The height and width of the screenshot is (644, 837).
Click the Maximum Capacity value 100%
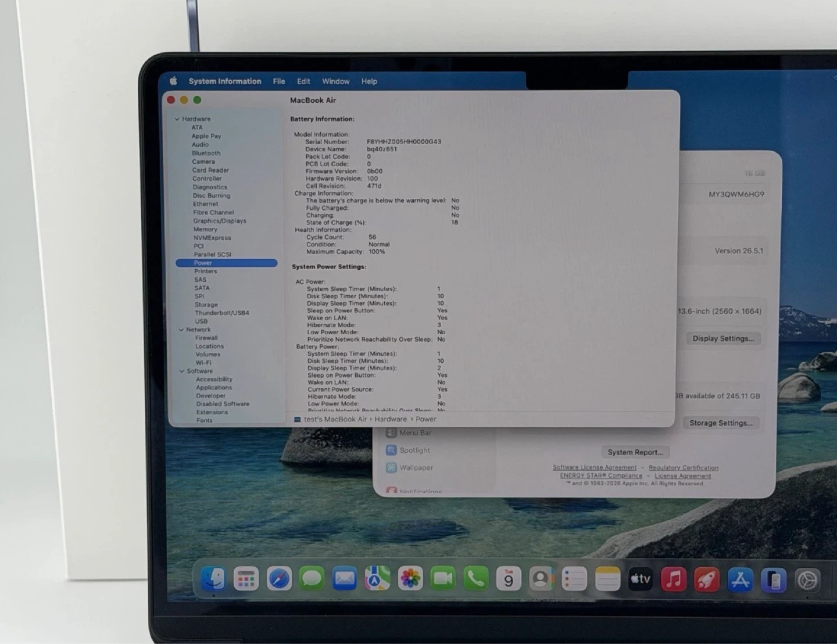pos(377,252)
